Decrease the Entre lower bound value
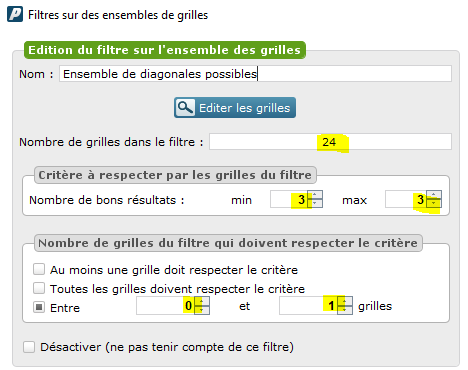The height and width of the screenshot is (370, 468). [201, 310]
